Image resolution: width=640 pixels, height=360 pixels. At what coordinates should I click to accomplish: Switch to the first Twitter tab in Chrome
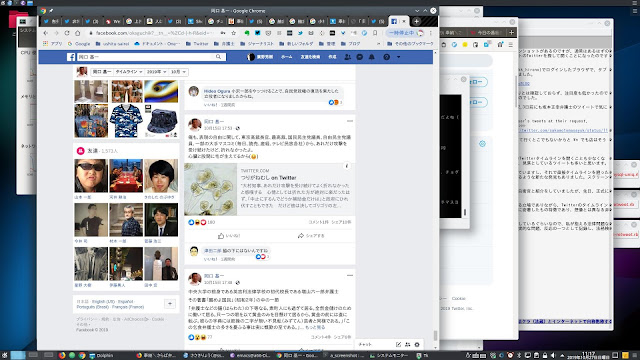(51, 21)
